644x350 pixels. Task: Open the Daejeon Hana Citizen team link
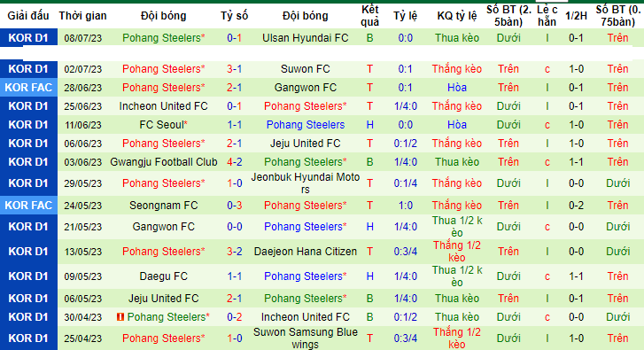coord(305,252)
